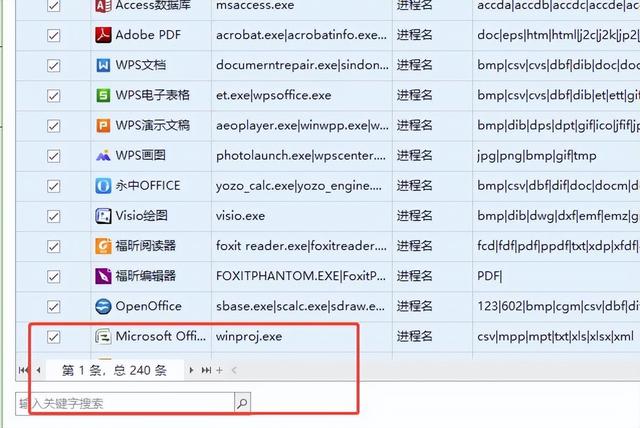
Task: Select the visio.exe cell
Action: (x=302, y=216)
